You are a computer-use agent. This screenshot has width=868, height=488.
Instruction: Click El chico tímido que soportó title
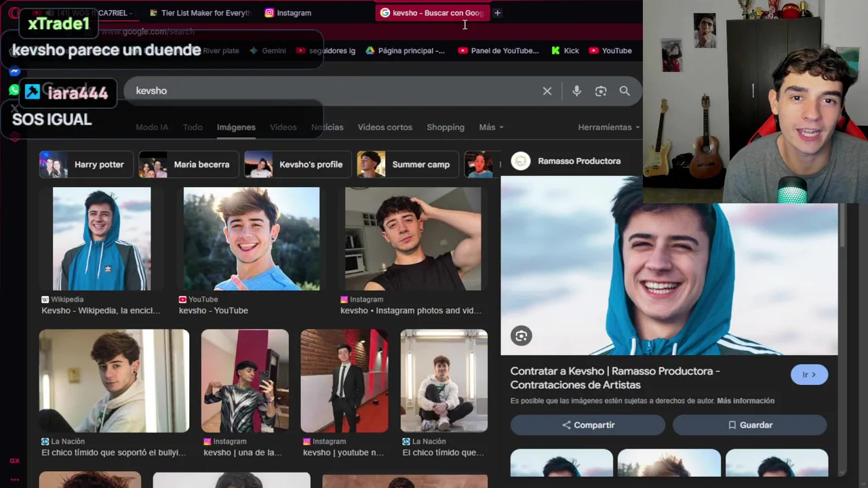coord(113,453)
